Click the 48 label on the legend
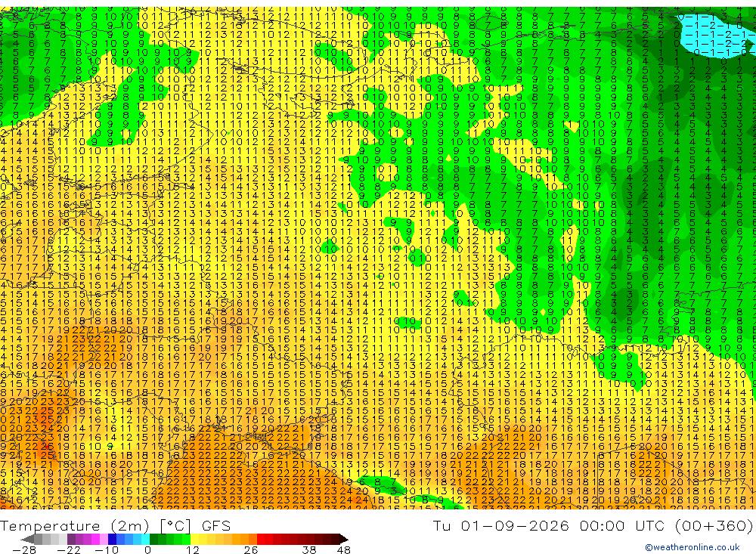Screen dimensions: 756x554 click(344, 550)
